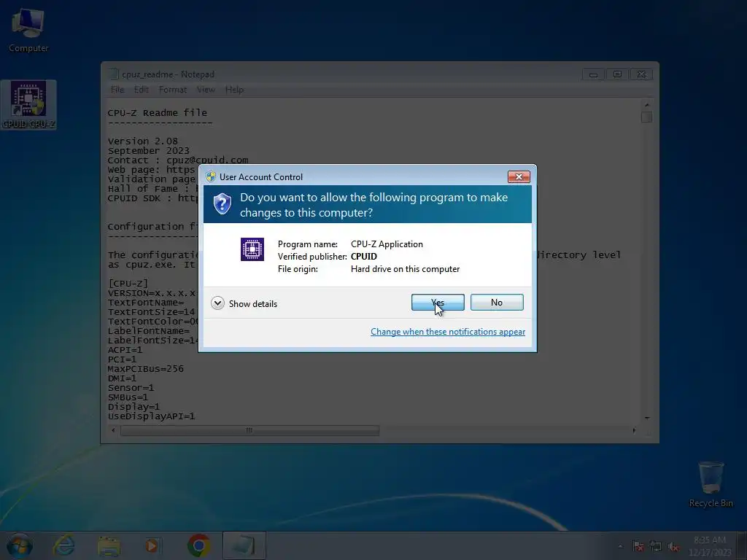Open Notepad File menu
Viewport: 747px width, 560px height.
(x=117, y=90)
